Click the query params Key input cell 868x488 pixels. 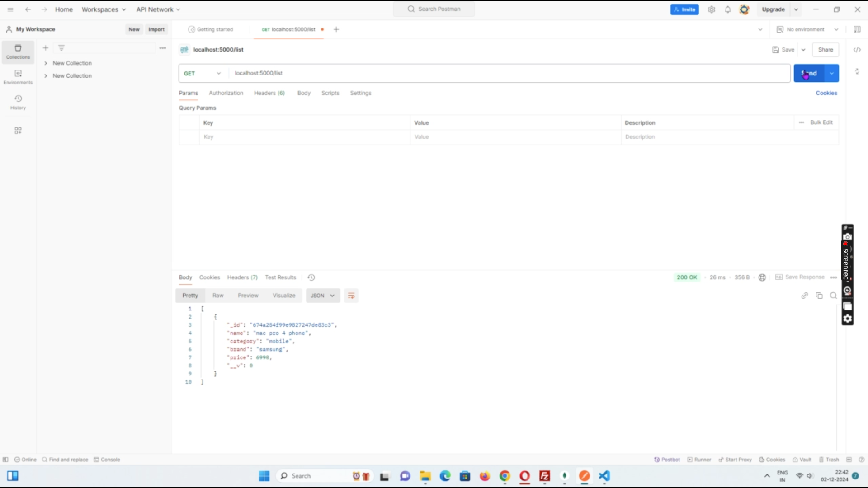[305, 137]
